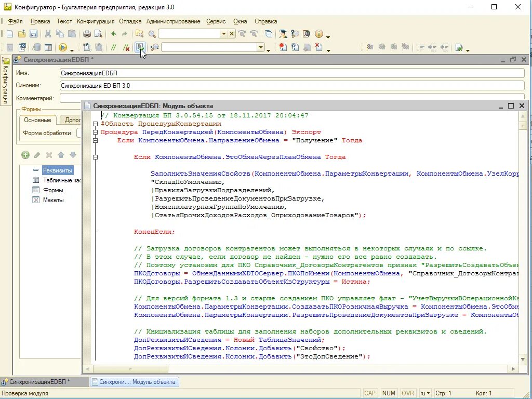The image size is (532, 399).
Task: Show About info icon
Action: (318, 34)
